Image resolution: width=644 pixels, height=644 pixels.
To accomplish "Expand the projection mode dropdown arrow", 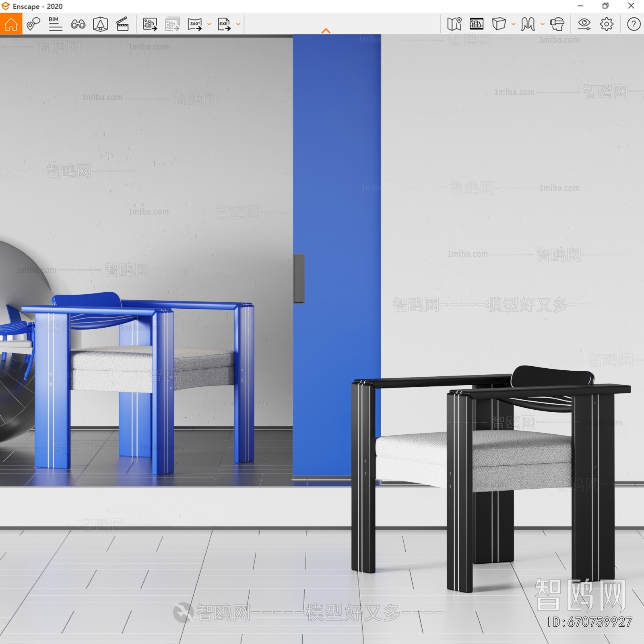I will click(x=513, y=24).
